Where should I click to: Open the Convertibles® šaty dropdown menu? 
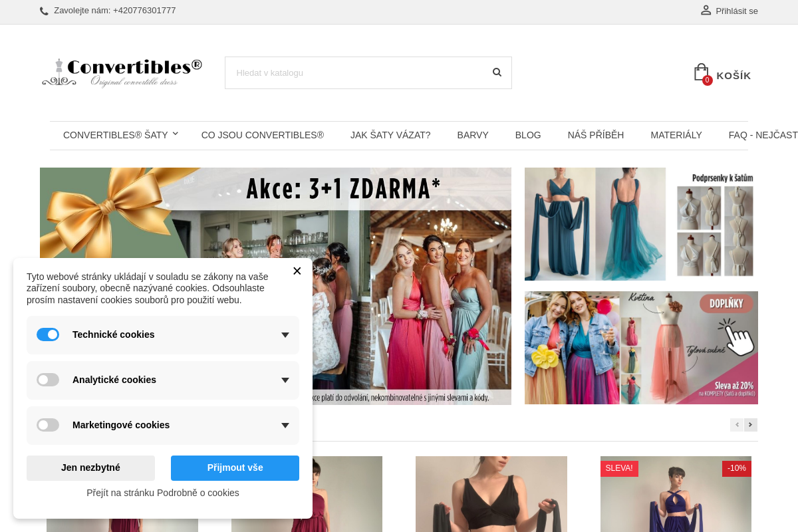[121, 135]
